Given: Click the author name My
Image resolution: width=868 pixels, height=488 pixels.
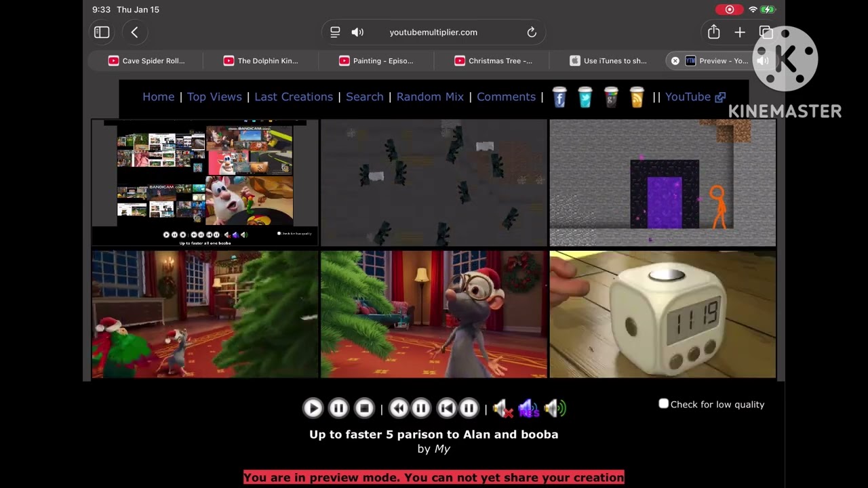Looking at the screenshot, I should pyautogui.click(x=442, y=449).
